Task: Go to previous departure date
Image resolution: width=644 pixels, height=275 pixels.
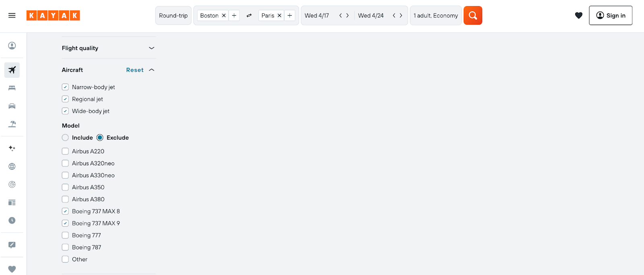Action: coord(341,15)
